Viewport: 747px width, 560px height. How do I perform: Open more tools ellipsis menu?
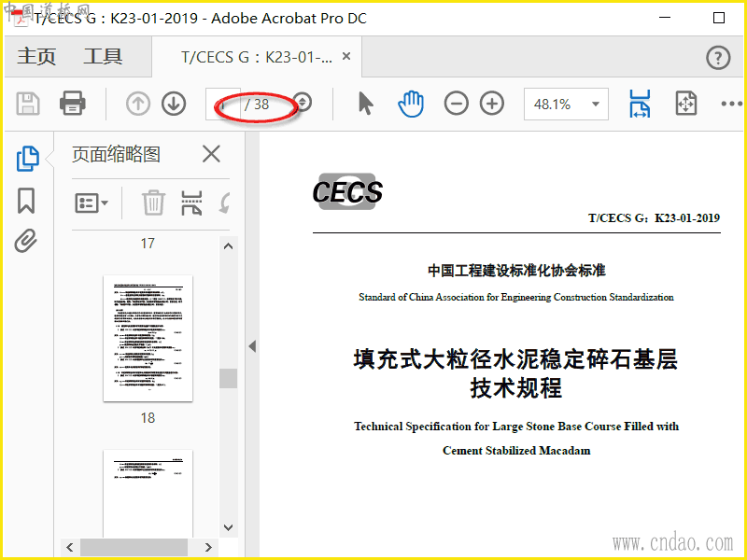click(732, 104)
